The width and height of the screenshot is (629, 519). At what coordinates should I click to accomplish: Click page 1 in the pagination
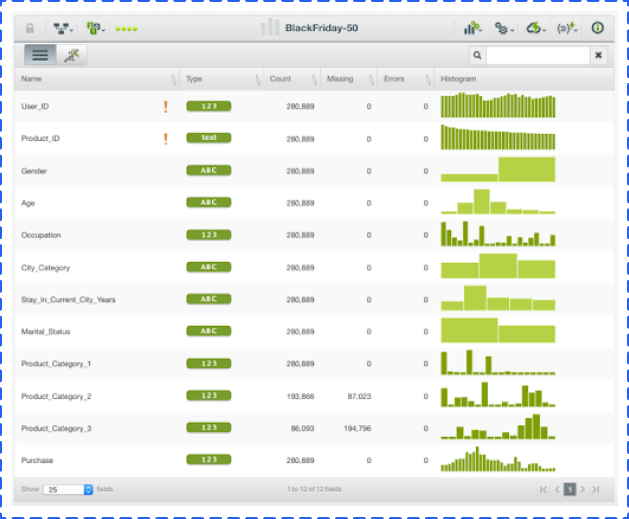click(x=570, y=489)
